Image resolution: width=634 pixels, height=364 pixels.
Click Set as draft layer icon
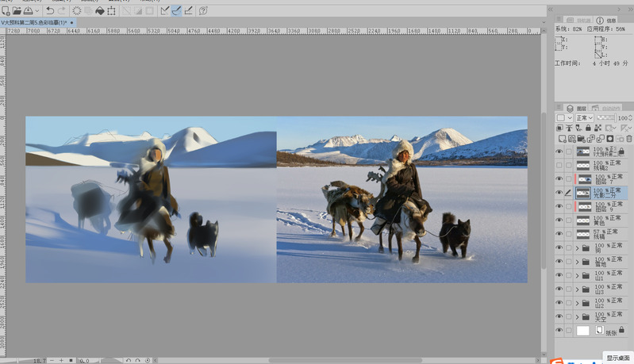click(x=578, y=128)
